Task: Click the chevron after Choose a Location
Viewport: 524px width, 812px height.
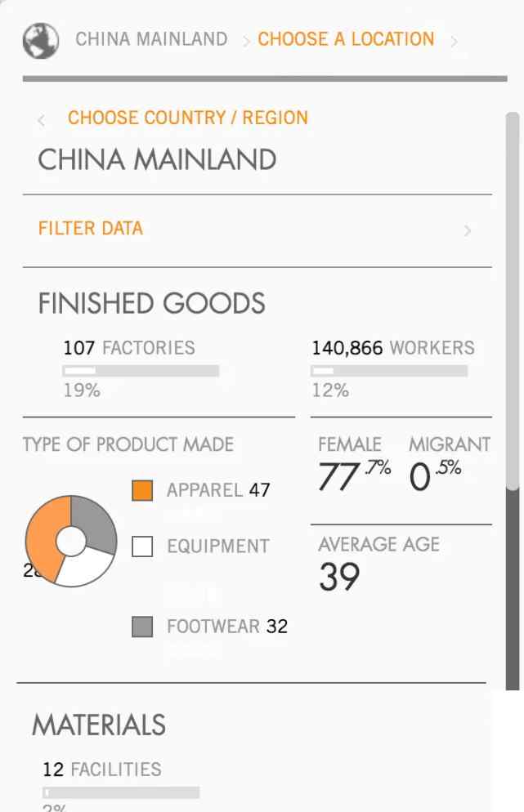Action: click(x=454, y=42)
